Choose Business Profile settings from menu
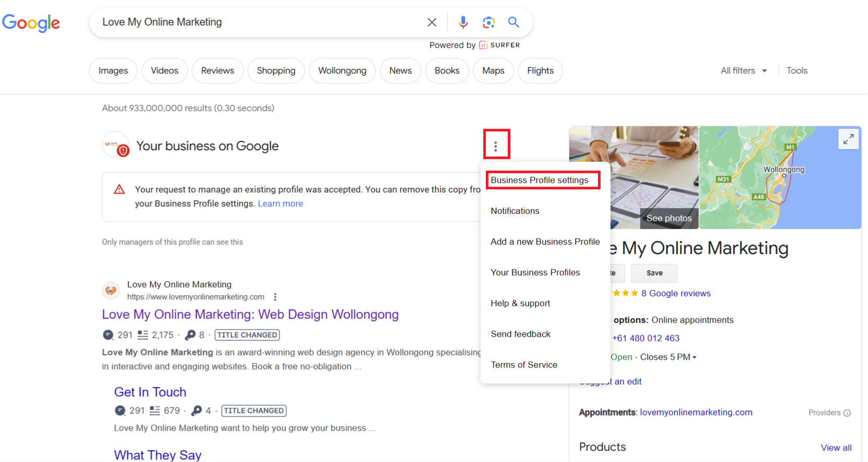The image size is (868, 462). (x=545, y=180)
